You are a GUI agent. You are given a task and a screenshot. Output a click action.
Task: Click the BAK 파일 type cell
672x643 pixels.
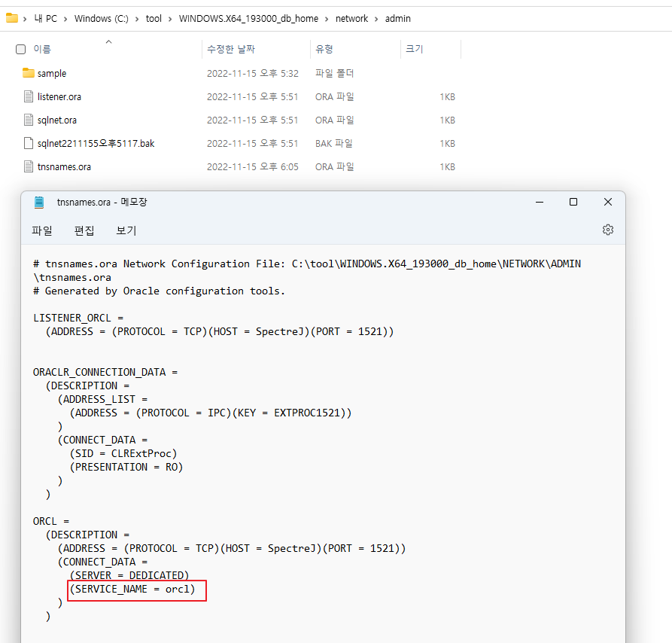(334, 144)
